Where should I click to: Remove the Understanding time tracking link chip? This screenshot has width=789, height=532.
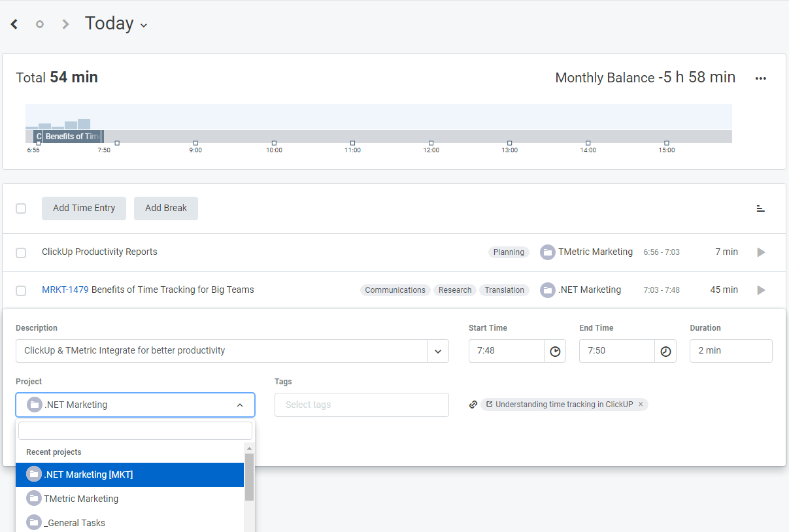(641, 405)
